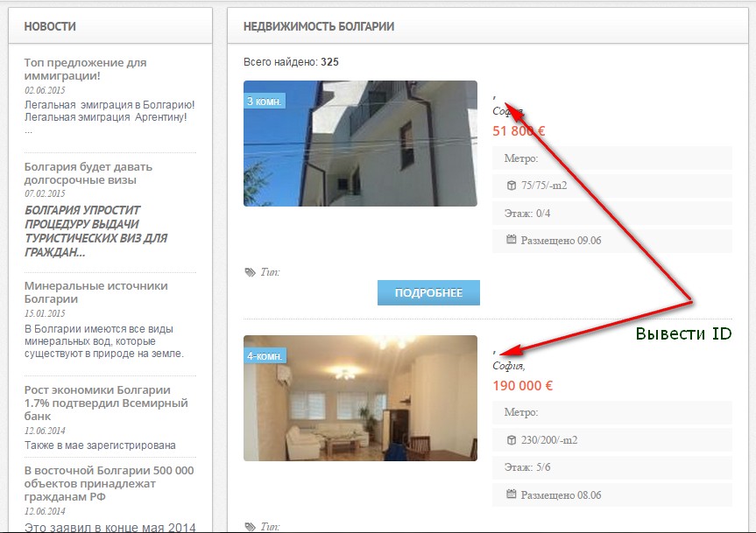Select the price '51 800 €'
Viewport: 756px width, 533px height.
[519, 131]
